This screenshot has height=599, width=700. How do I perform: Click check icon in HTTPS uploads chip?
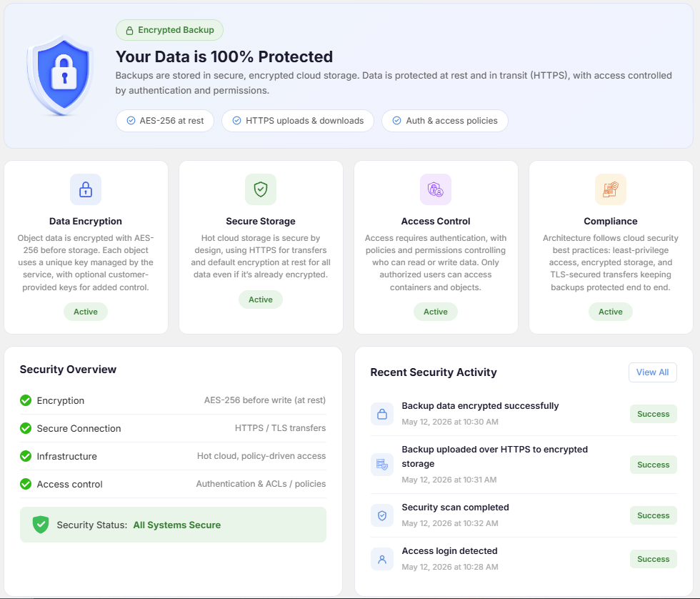237,121
